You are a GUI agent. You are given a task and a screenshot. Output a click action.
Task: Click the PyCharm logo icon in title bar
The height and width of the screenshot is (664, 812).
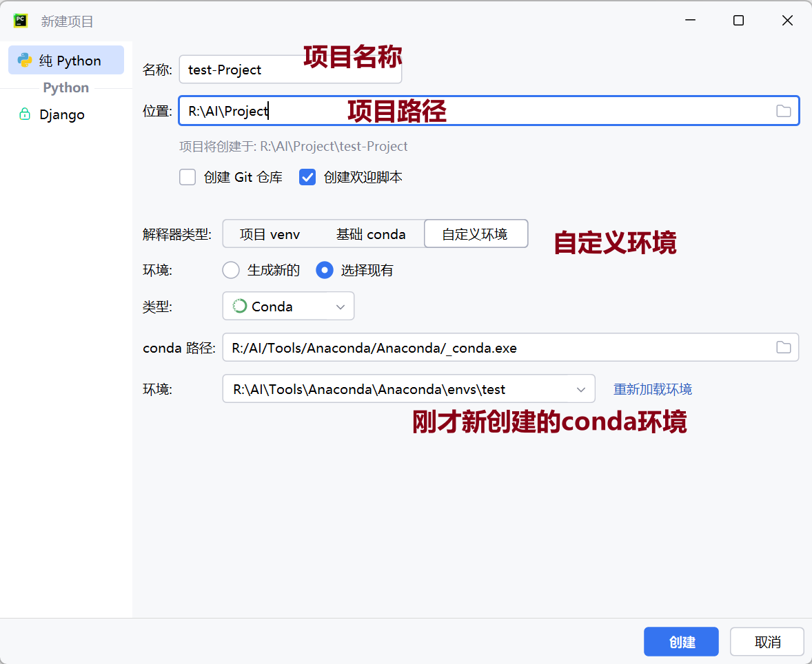pos(21,21)
